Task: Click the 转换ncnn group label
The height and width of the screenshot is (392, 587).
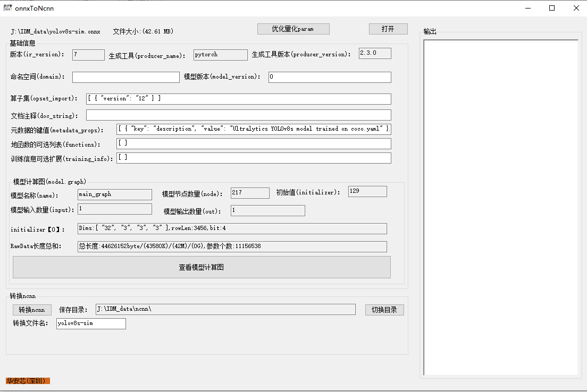Action: click(22, 296)
